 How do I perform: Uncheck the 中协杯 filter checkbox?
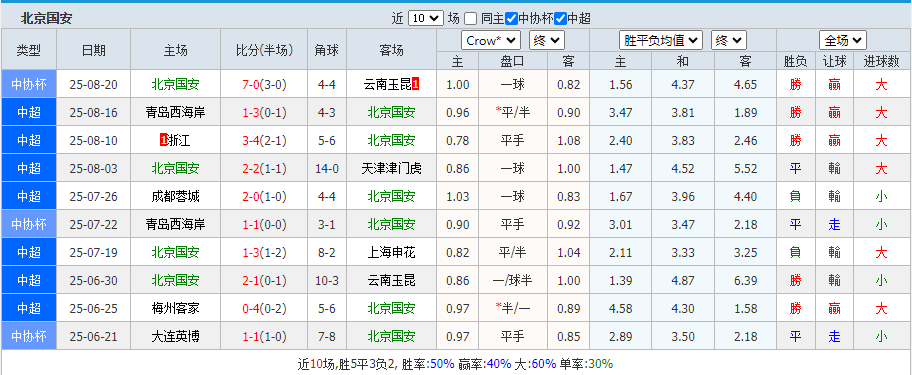511,19
